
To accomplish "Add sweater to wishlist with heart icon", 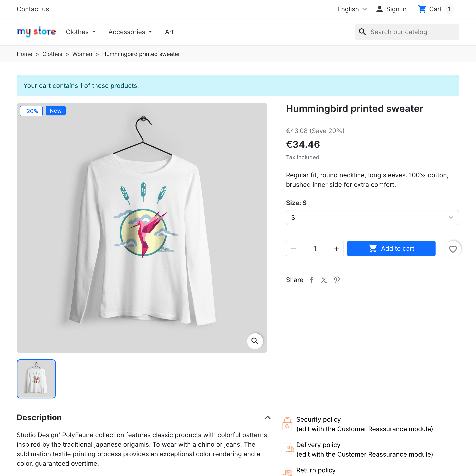I will click(453, 249).
